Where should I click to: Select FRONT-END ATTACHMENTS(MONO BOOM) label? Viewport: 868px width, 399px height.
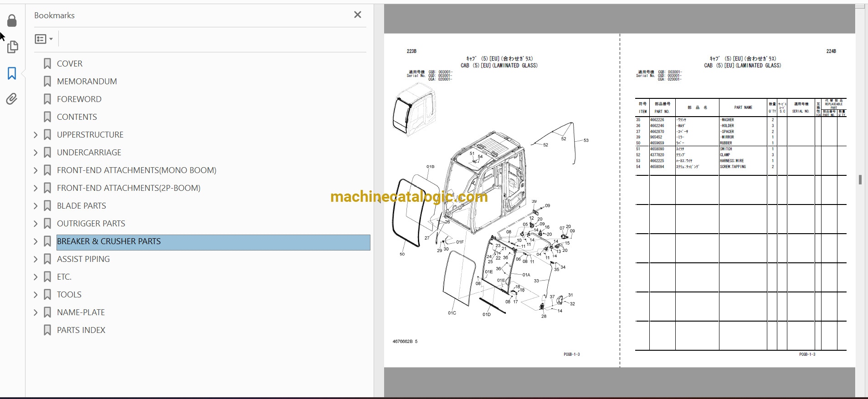click(137, 170)
